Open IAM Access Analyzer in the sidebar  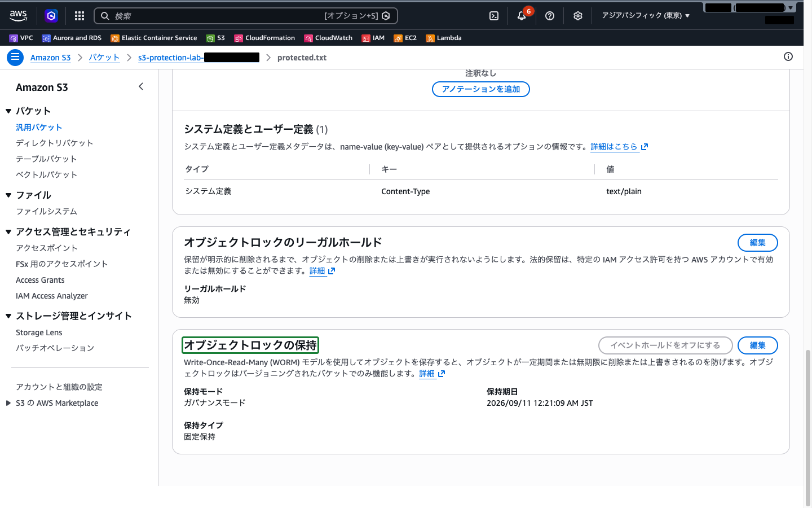[x=52, y=296]
